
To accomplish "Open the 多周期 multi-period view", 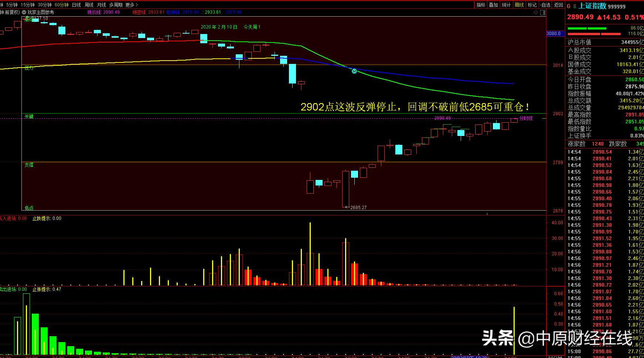I will click(x=116, y=5).
